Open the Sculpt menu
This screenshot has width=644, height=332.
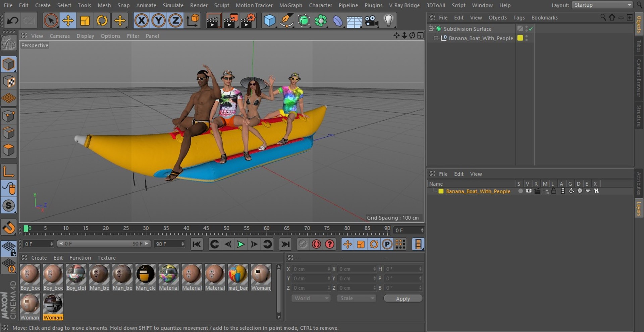click(221, 5)
